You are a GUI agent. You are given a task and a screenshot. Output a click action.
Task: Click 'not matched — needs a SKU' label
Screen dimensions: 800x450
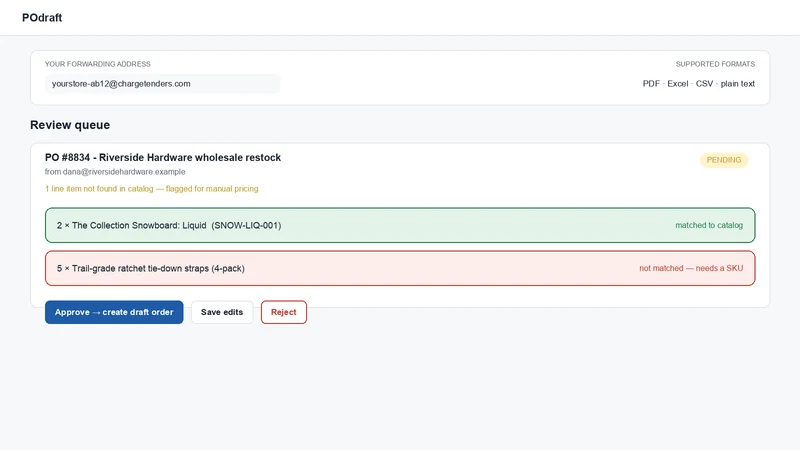point(691,268)
